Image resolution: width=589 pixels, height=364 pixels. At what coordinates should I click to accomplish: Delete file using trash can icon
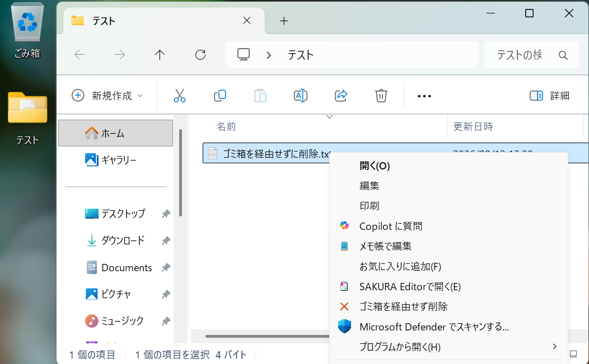point(381,96)
